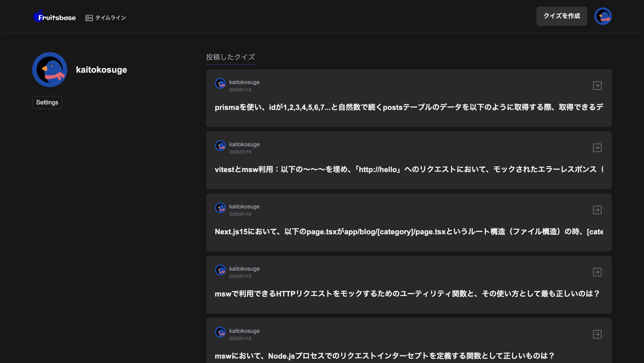Open the prisma postsテーブル quiz title
The width and height of the screenshot is (644, 363).
[409, 107]
